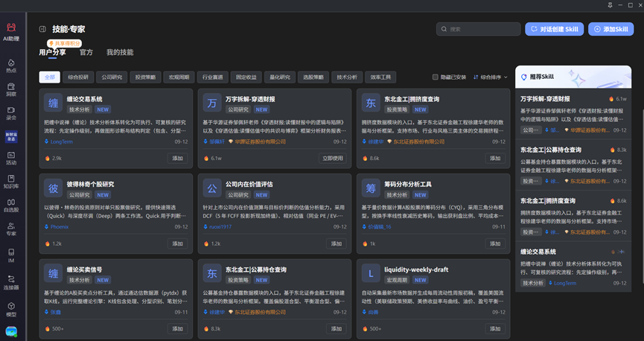Click 缠论交易系统 card avatar icon

(54, 103)
